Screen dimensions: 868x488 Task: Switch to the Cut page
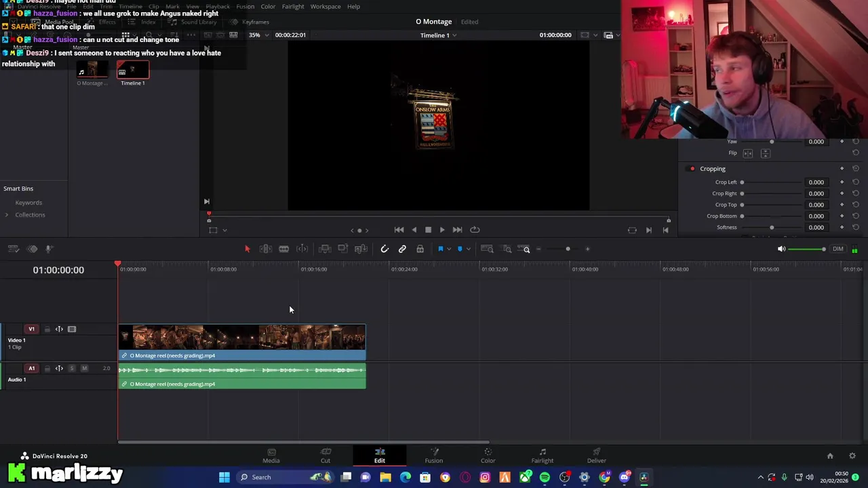tap(325, 455)
